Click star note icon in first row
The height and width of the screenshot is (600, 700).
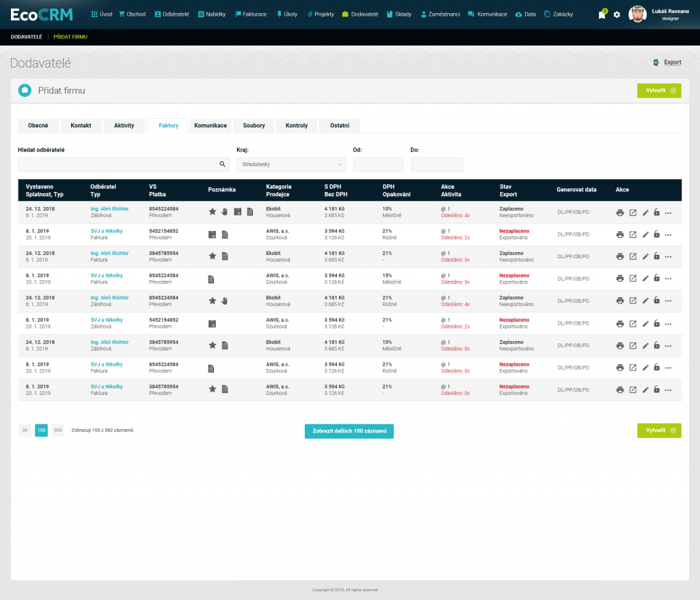tap(213, 212)
